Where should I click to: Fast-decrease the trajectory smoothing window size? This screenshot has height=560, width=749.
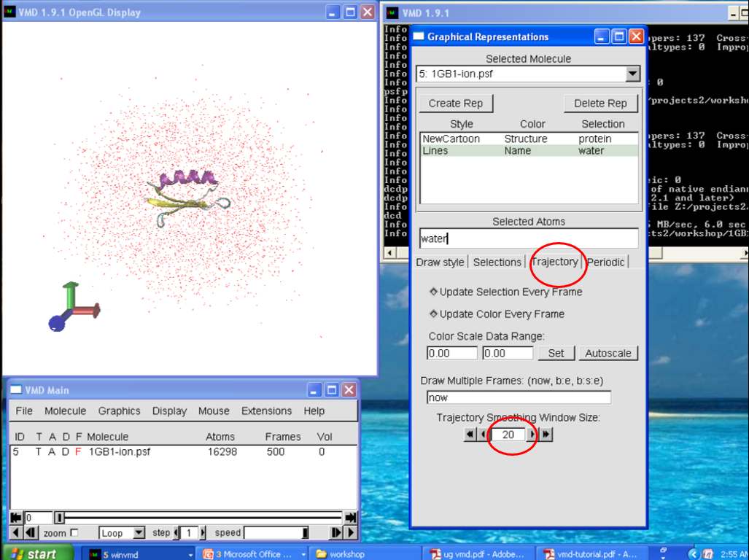click(x=470, y=435)
